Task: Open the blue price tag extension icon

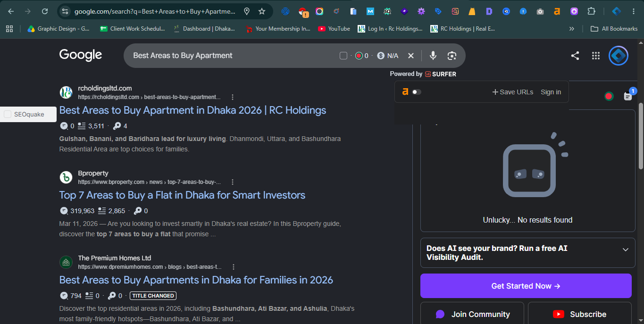Action: 438,11
